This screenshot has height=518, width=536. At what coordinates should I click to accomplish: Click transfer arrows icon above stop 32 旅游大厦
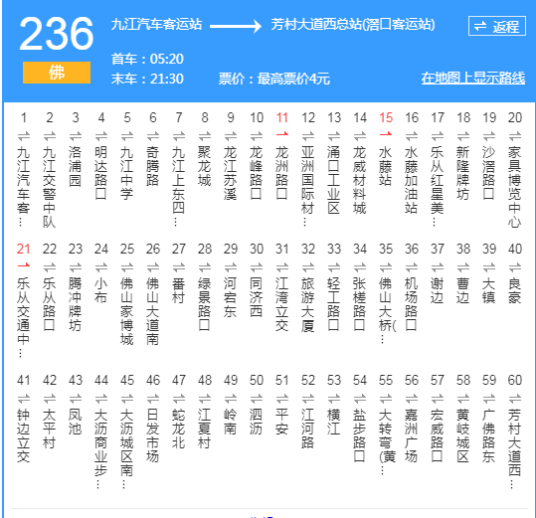point(308,267)
